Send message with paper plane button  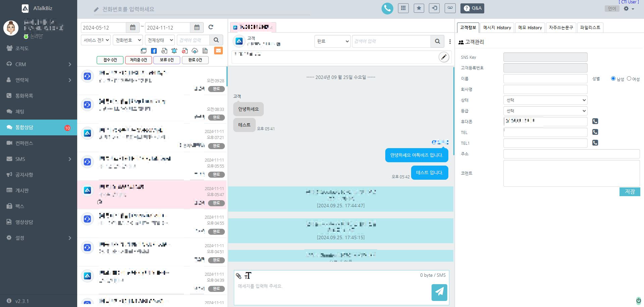pyautogui.click(x=439, y=292)
